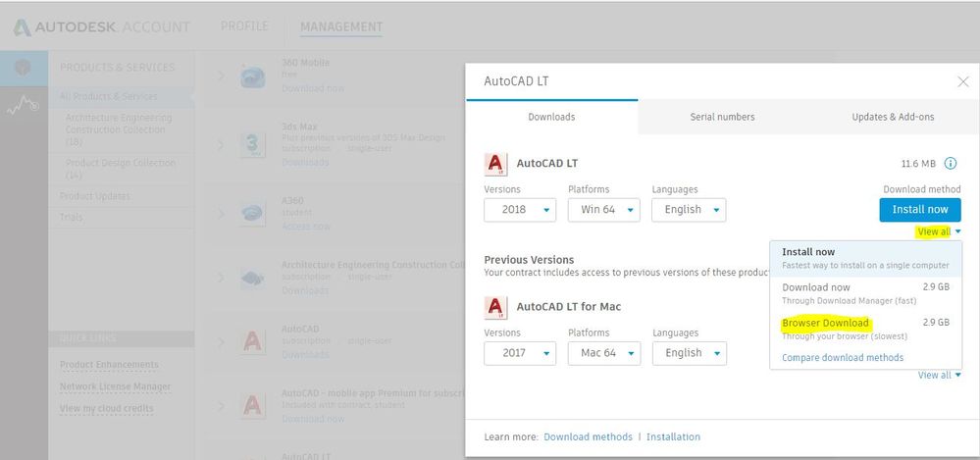
Task: Click the 360 Mobile product icon
Action: [x=252, y=77]
